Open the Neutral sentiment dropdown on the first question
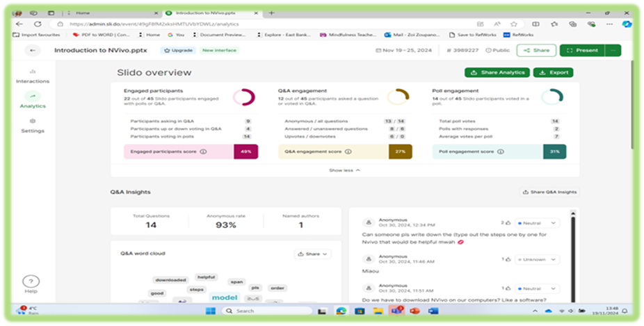Screen dimensions: 644x326 537,223
